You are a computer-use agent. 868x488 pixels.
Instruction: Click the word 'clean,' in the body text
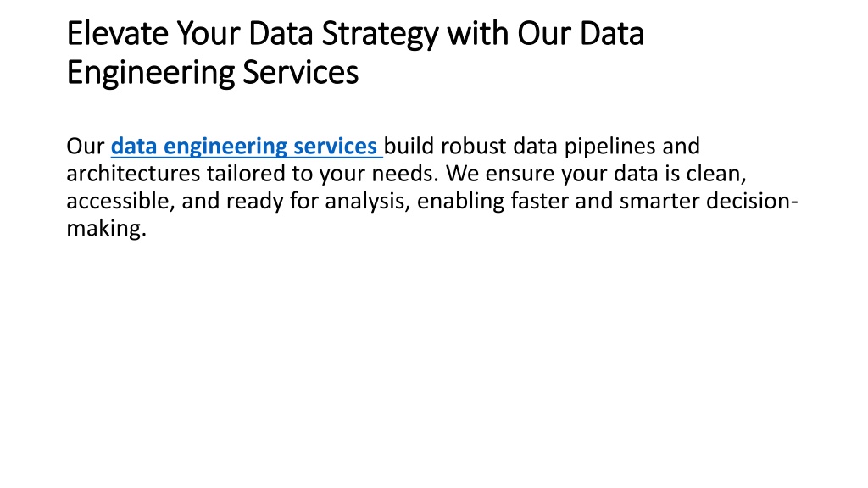click(717, 174)
